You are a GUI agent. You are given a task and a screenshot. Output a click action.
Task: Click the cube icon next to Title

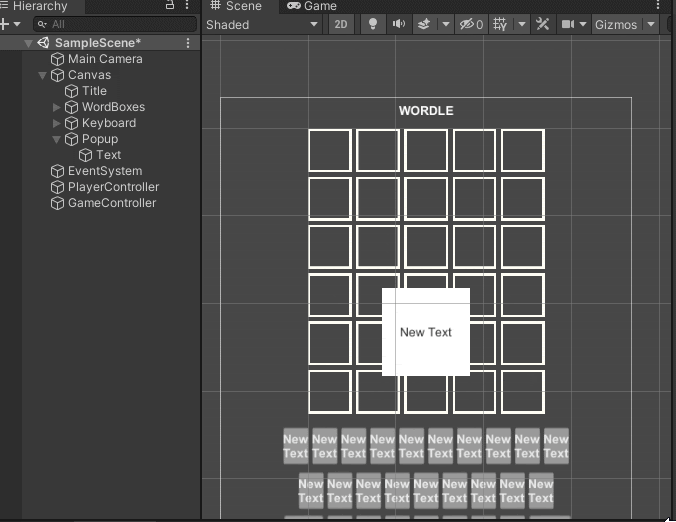71,91
